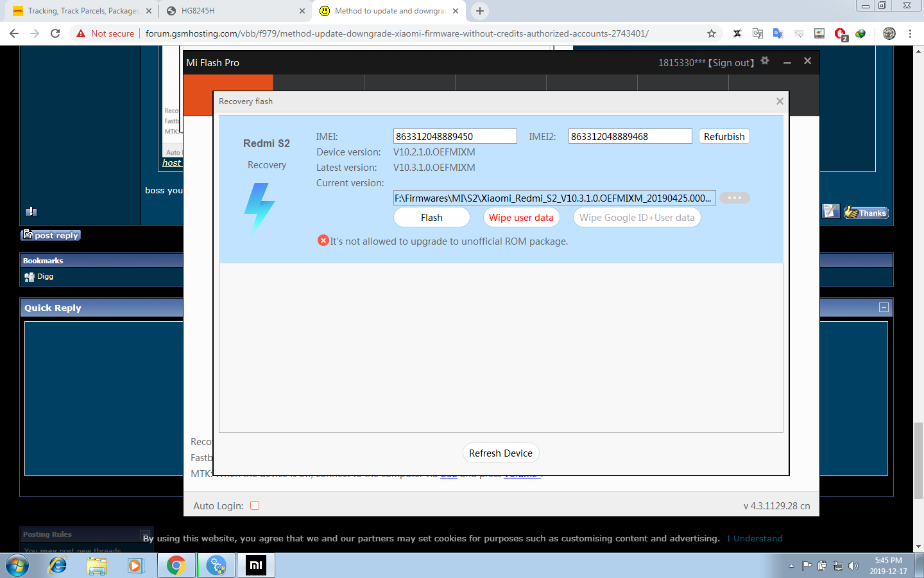Collapse the Quick Reply panel
This screenshot has width=924, height=578.
[884, 308]
